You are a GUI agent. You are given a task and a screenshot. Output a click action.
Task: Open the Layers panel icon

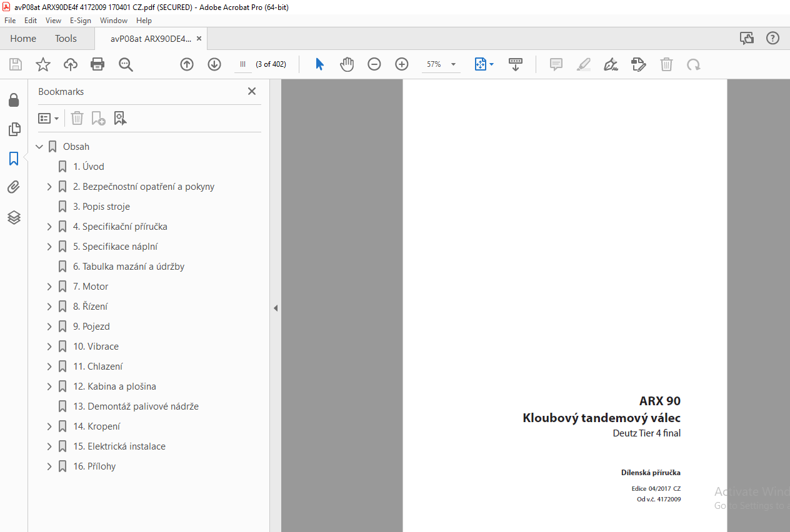[x=14, y=217]
